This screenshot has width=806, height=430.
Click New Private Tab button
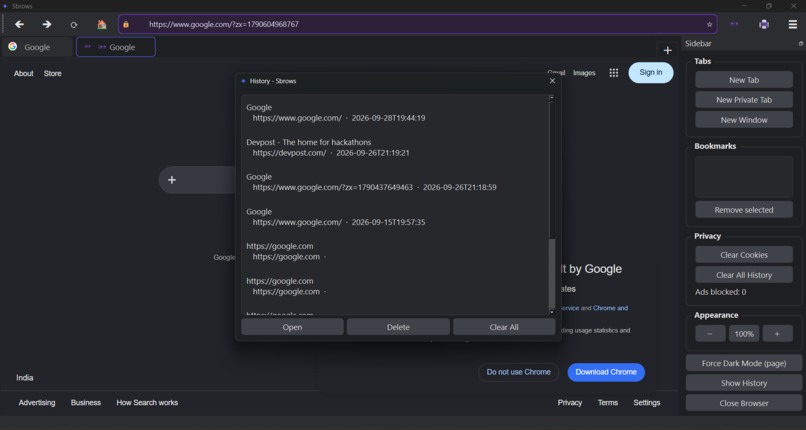[744, 100]
